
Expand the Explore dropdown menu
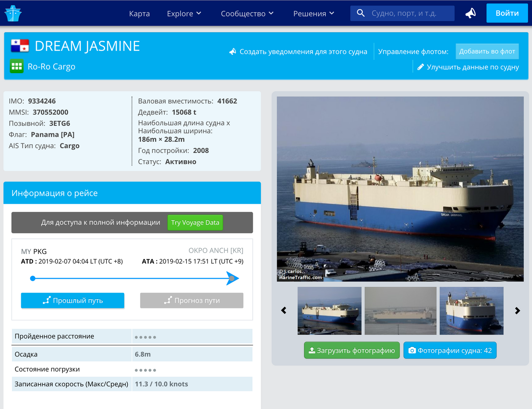coord(184,13)
